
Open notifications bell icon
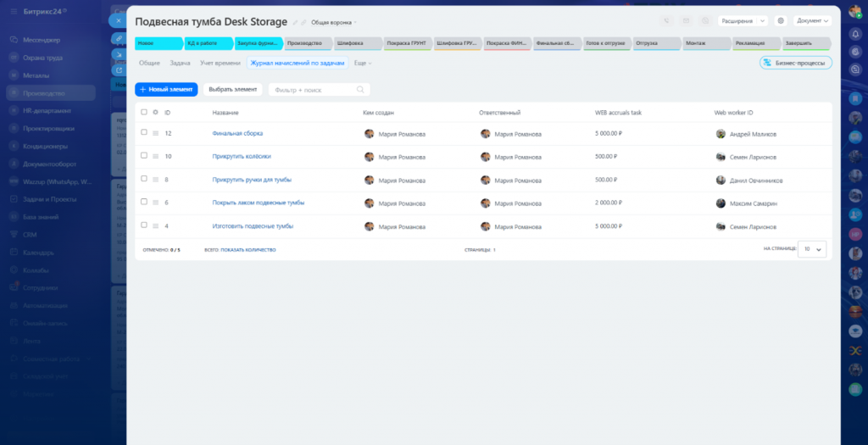coord(855,34)
